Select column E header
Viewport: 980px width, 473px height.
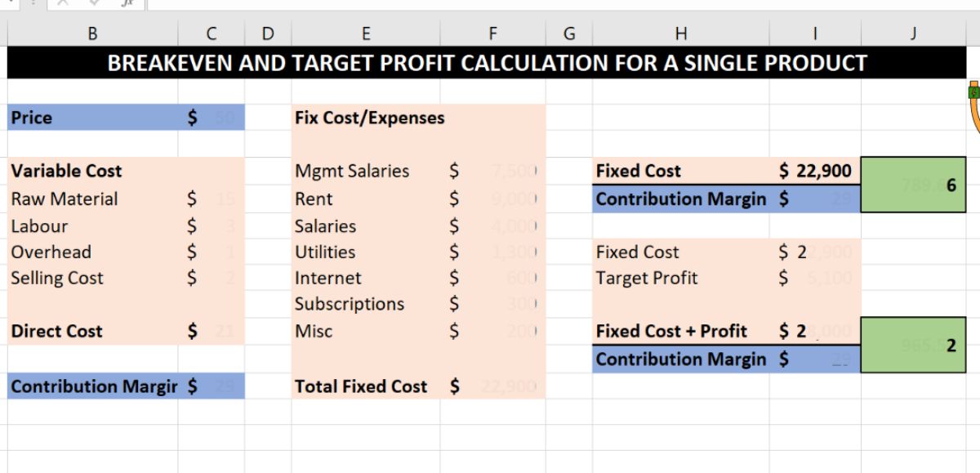tap(365, 33)
